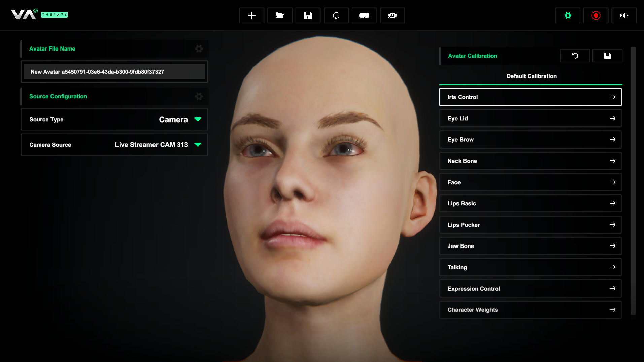Screen dimensions: 644x362
Task: Open Expression Control settings
Action: 530,289
